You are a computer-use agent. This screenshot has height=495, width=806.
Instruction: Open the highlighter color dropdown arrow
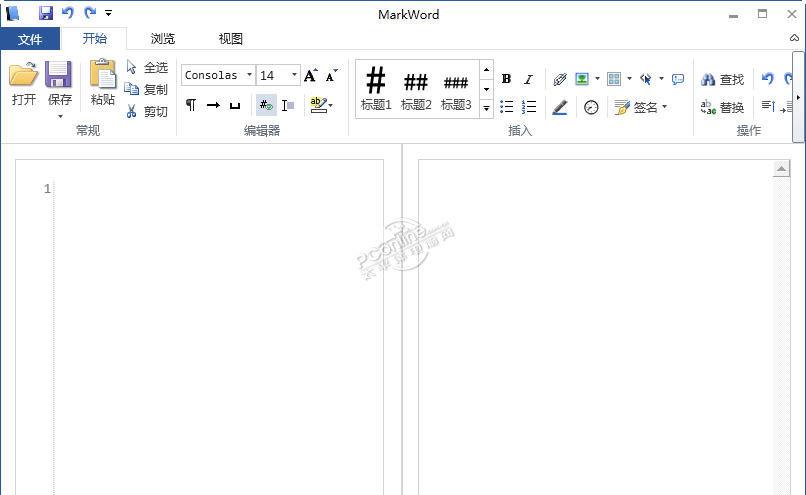[x=331, y=106]
